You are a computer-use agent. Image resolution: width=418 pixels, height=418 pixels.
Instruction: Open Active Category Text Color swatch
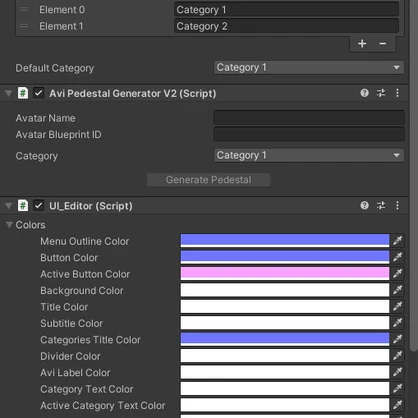[x=285, y=405]
